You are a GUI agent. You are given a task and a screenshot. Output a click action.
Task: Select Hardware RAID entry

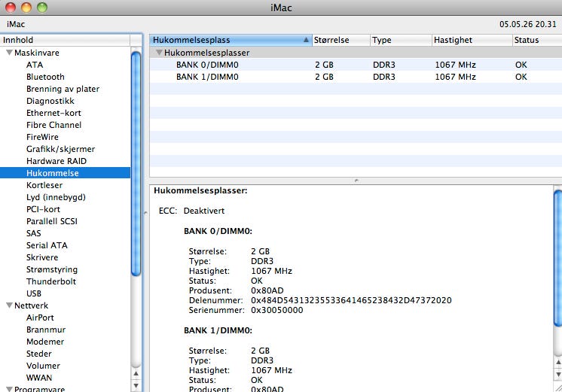point(57,161)
